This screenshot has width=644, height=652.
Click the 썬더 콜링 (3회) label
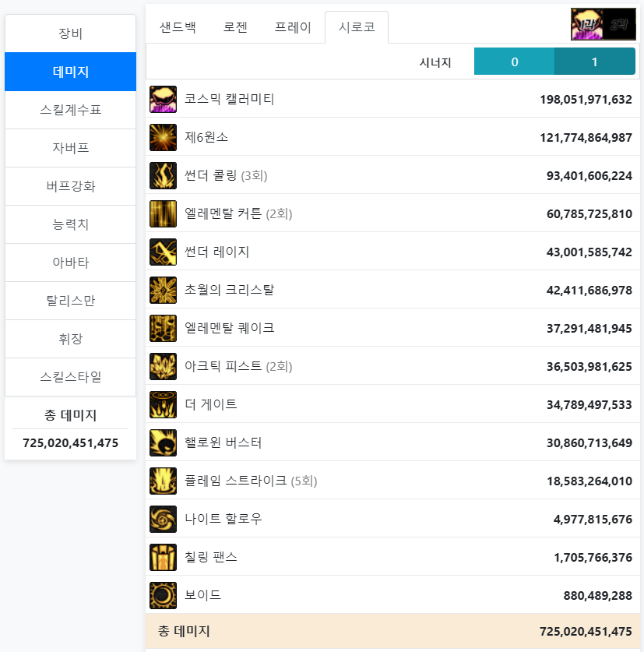(226, 175)
